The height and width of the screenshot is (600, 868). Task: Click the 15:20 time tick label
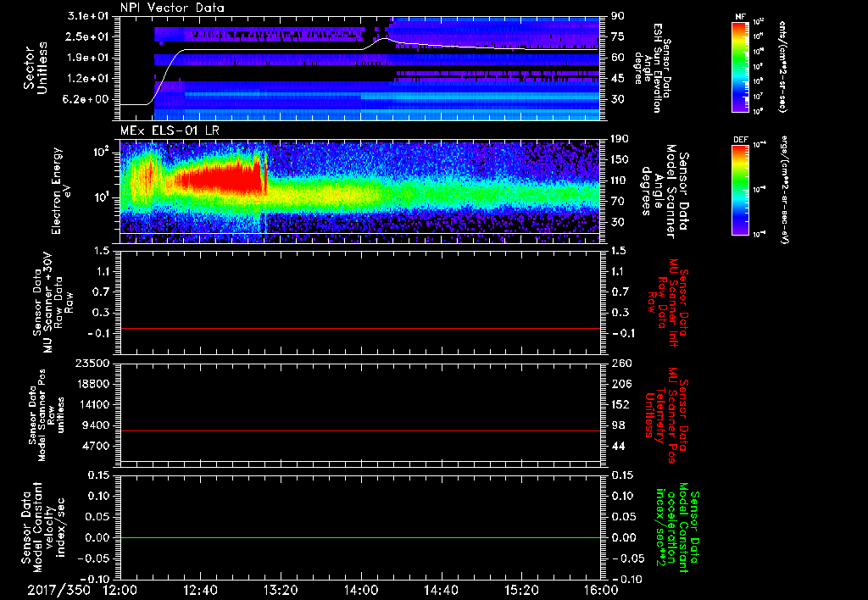pyautogui.click(x=521, y=590)
